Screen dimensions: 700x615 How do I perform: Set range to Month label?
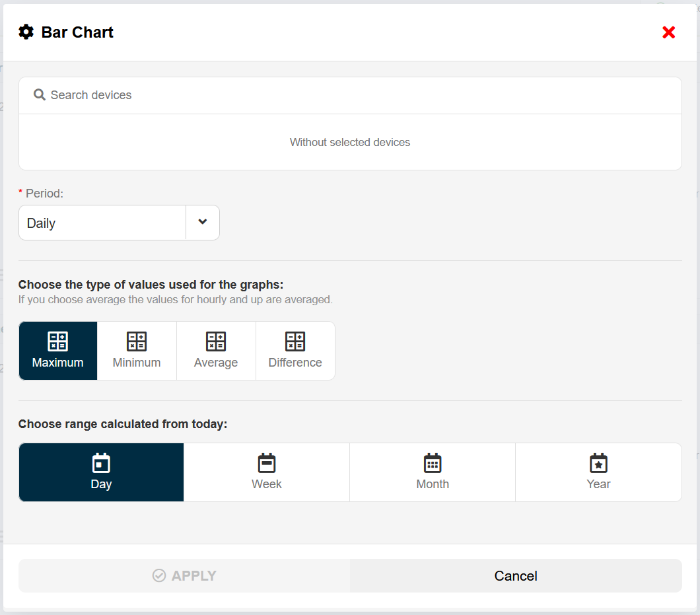[433, 484]
